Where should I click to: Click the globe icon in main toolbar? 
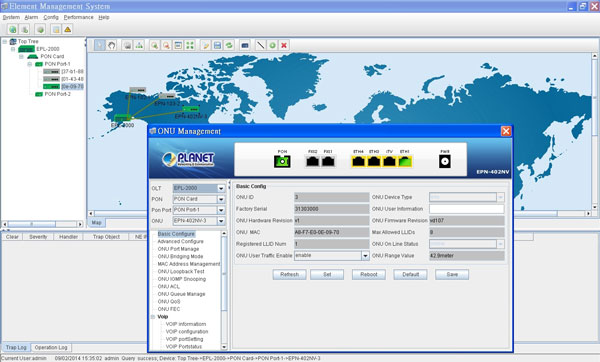13,29
